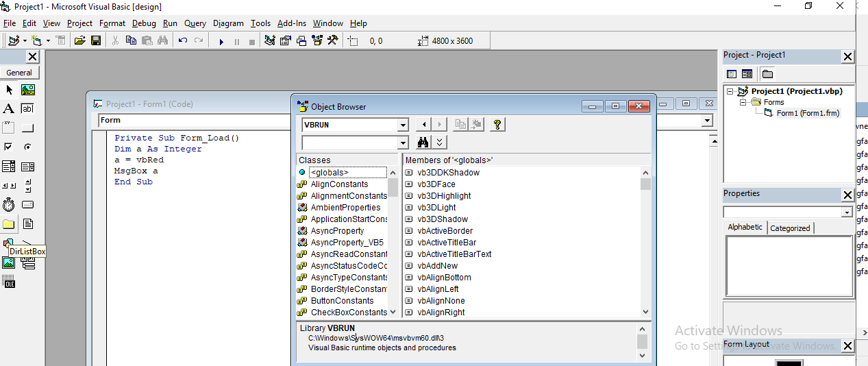Click the Object Browser toolbar icon
Viewport: 868px width, 366px height.
point(317,41)
